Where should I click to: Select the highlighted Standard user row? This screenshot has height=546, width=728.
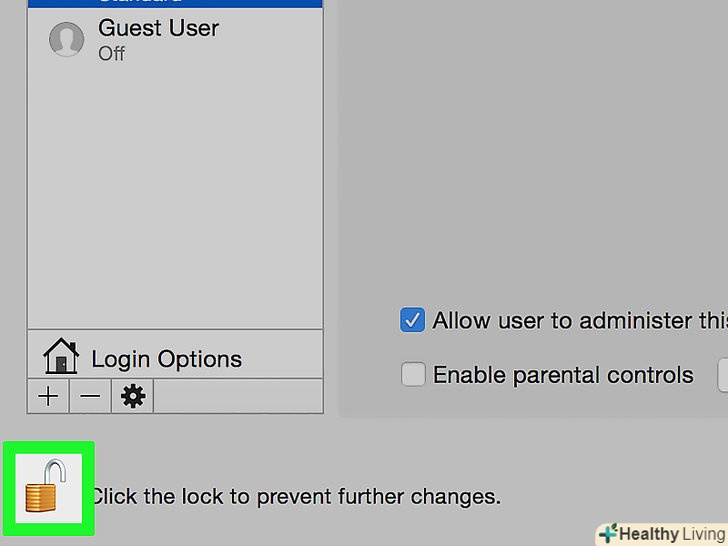pos(175,3)
